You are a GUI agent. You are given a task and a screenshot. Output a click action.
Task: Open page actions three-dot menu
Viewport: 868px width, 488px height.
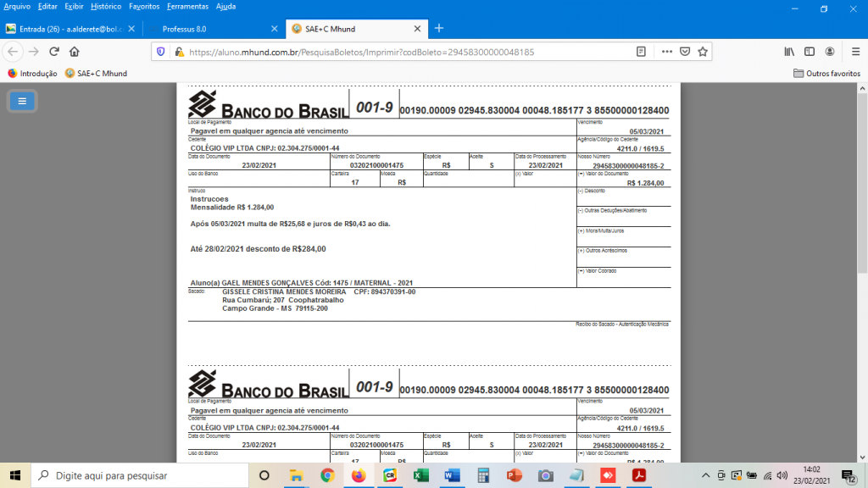point(667,52)
